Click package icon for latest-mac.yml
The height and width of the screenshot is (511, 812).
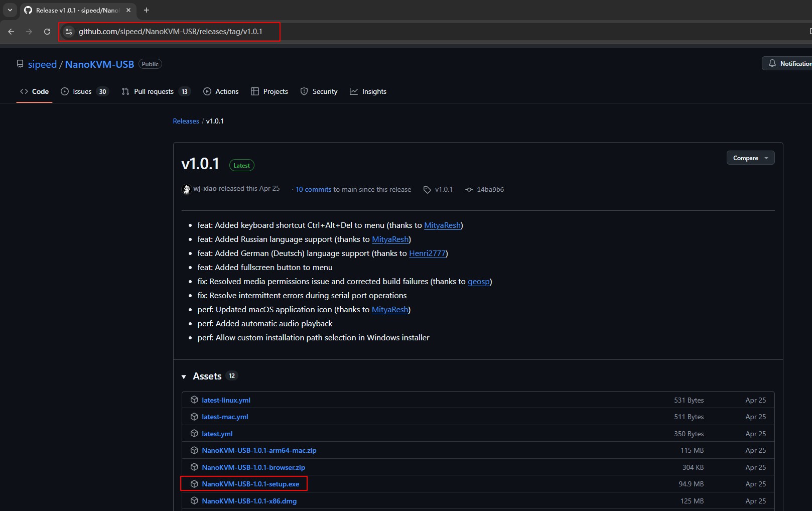pyautogui.click(x=194, y=417)
